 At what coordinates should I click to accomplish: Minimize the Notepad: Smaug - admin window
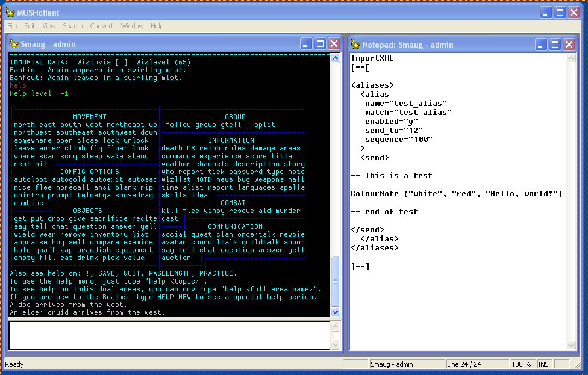point(542,44)
